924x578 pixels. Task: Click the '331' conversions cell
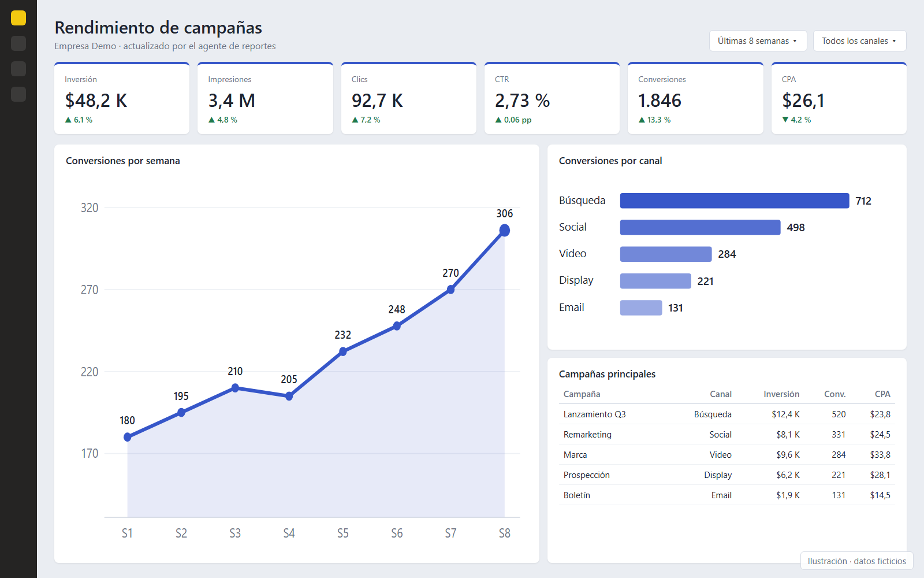click(839, 435)
